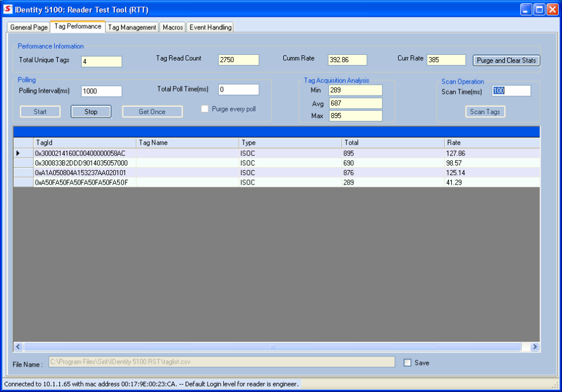
Task: Focus the Polling Interval(ms) input
Action: point(101,92)
